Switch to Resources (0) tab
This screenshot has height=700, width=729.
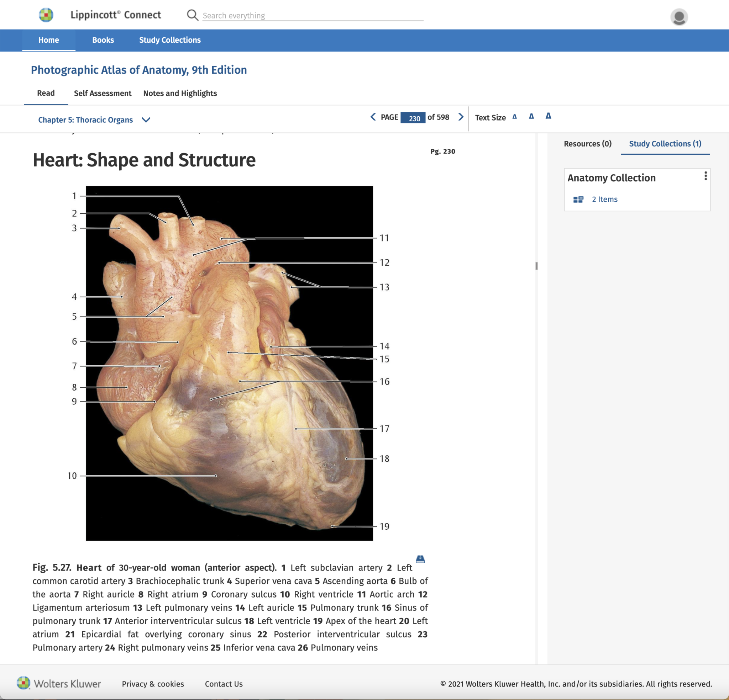[587, 144]
